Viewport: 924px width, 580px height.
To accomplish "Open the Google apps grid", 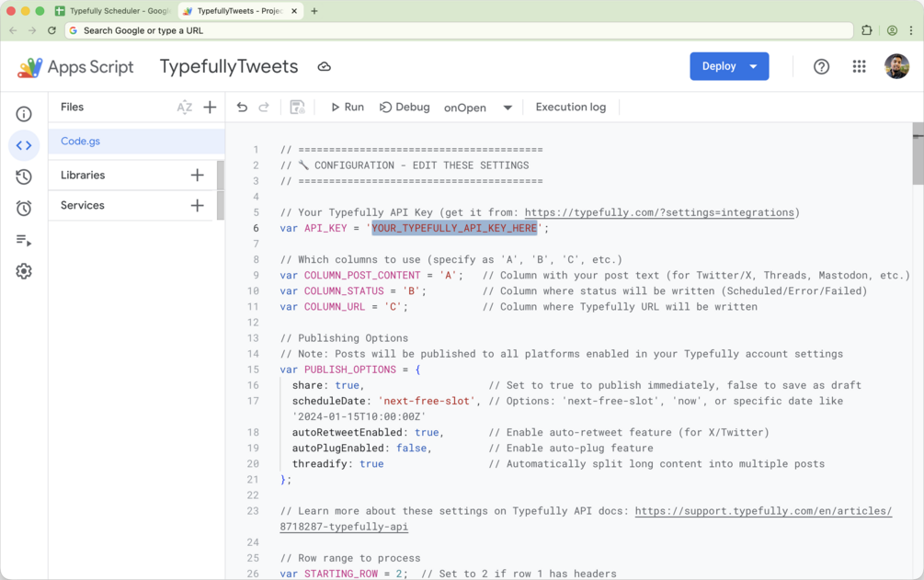I will tap(859, 66).
